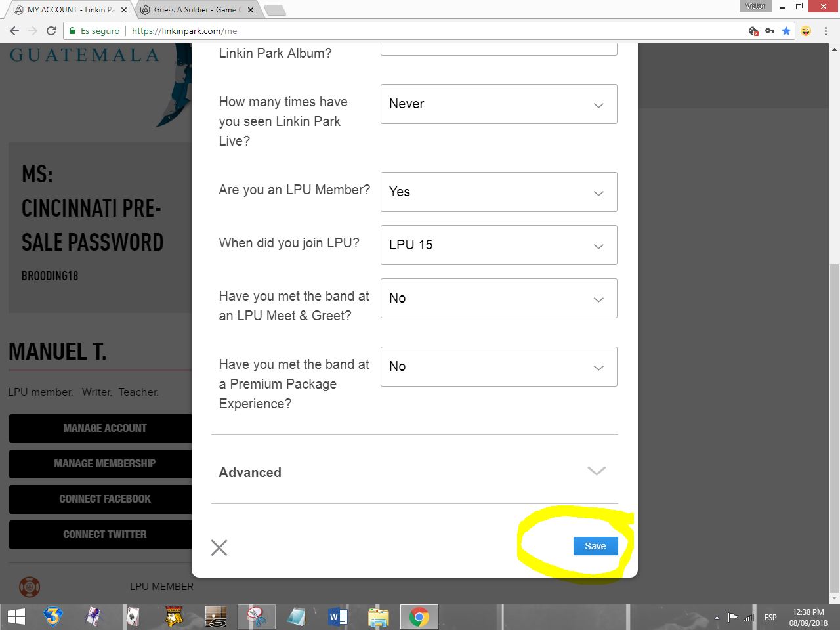
Task: Close the MY ACCOUNT tab
Action: [124, 10]
